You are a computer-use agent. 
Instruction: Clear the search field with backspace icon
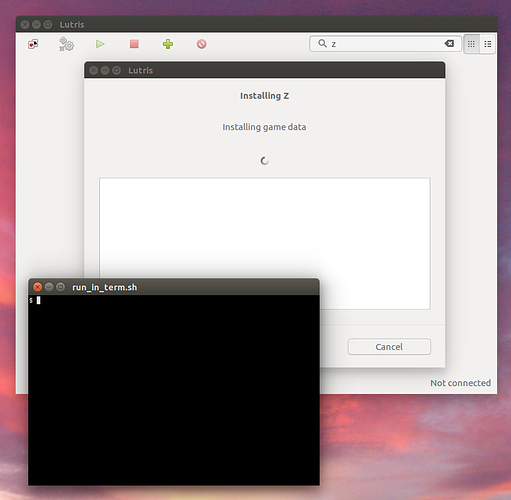click(449, 43)
